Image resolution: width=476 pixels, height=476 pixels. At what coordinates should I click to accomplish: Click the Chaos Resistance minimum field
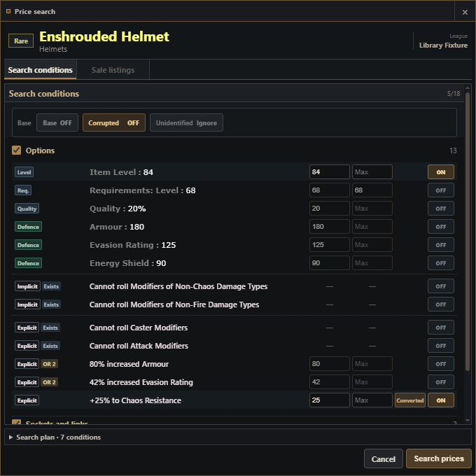[330, 400]
